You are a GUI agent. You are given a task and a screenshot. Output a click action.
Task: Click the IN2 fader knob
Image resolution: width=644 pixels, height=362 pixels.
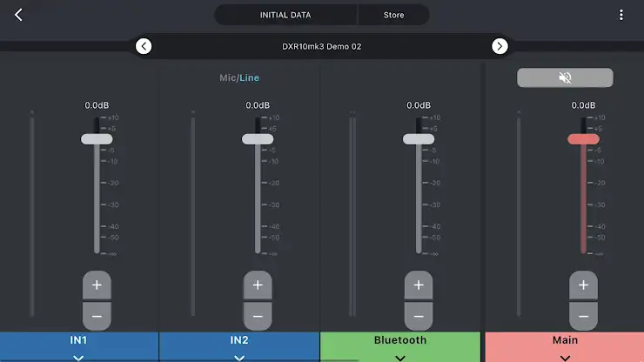(x=258, y=139)
